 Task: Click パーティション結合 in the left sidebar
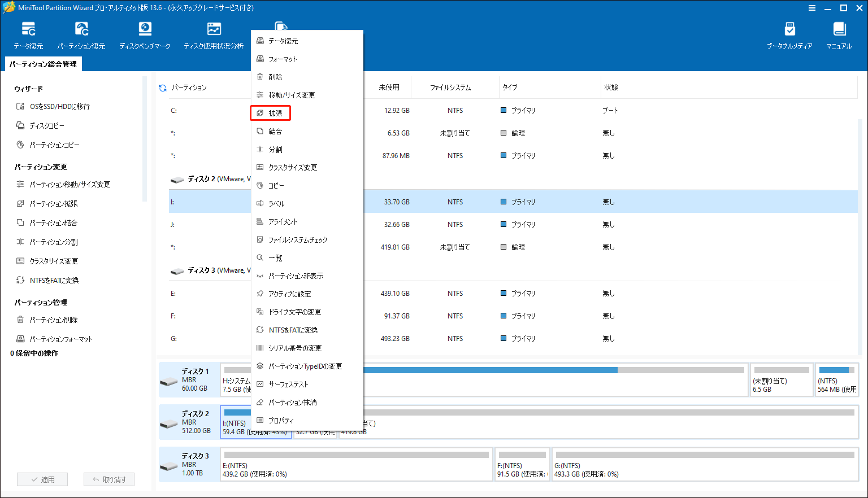47,222
